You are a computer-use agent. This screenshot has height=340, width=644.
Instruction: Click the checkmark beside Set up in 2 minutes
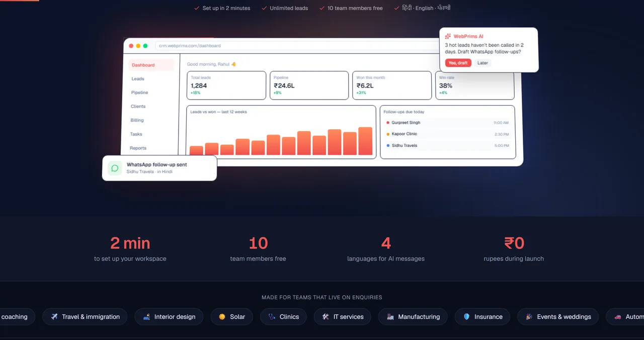point(197,8)
